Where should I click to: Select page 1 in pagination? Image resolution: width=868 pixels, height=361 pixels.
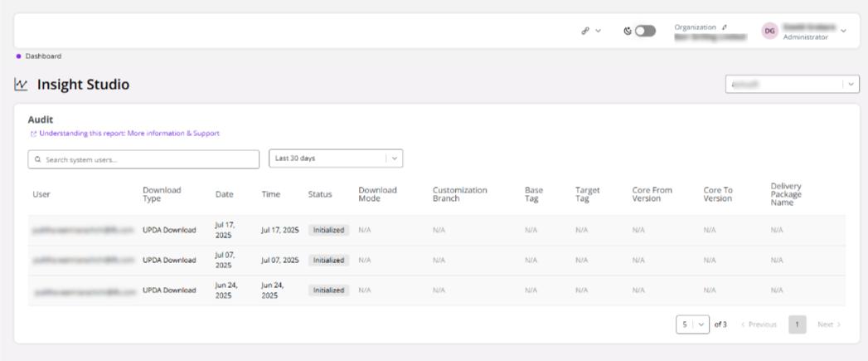[x=798, y=324]
